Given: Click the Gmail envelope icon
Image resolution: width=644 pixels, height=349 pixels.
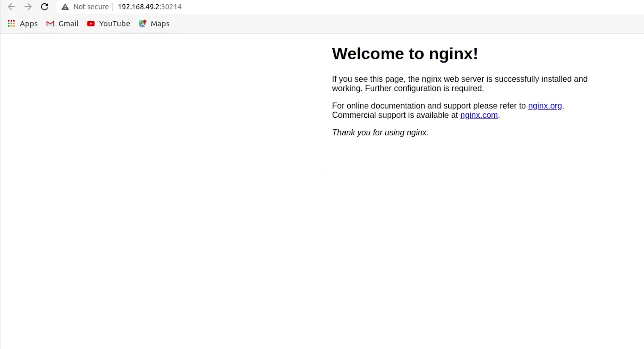Looking at the screenshot, I should tap(50, 24).
